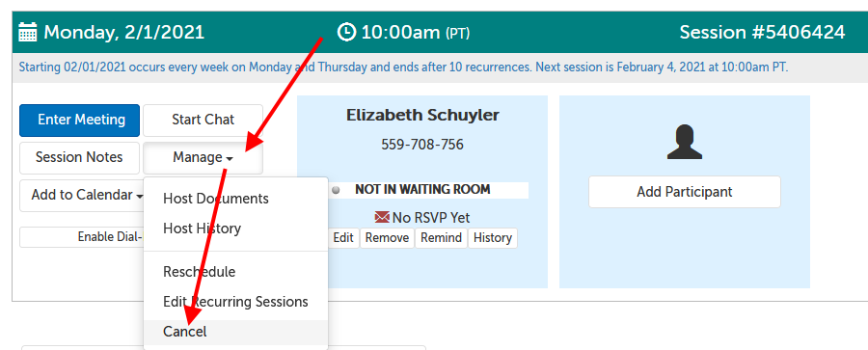The height and width of the screenshot is (350, 868).
Task: Click the Remind button for participant
Action: (441, 238)
